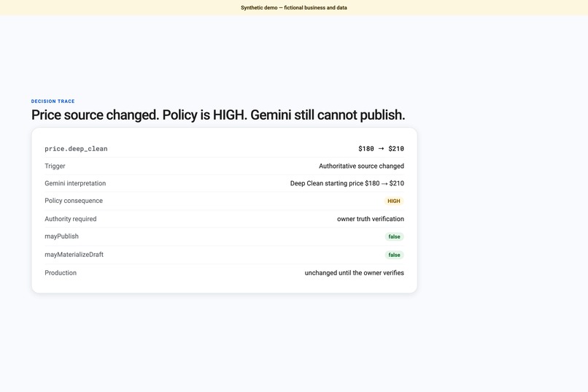This screenshot has height=392, width=588.
Task: Click the 'Production' row label
Action: [61, 273]
